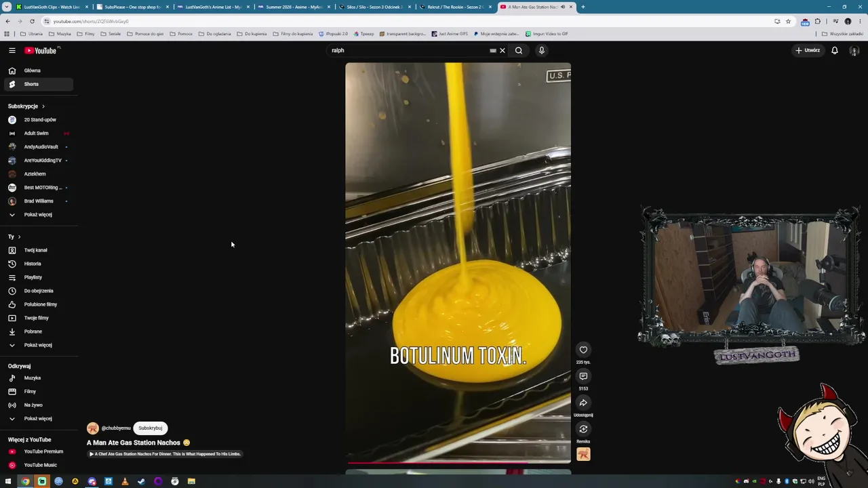868x488 pixels.
Task: Open a new browser tab
Action: click(583, 7)
